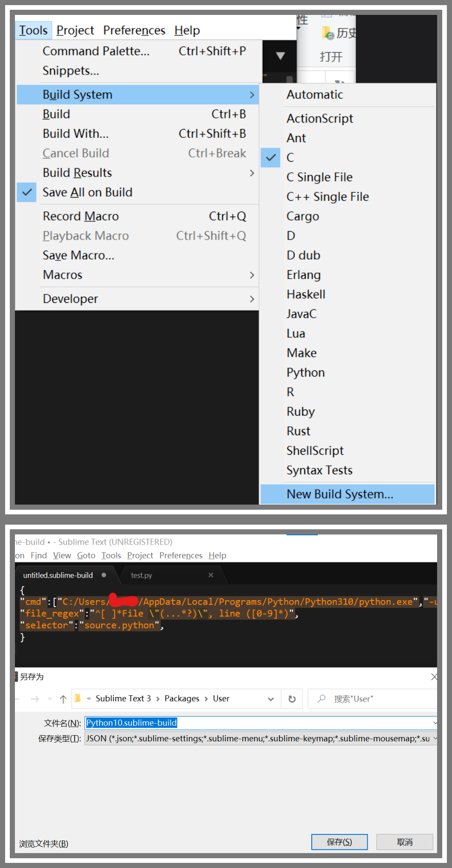Open the Tools menu in lower window
The height and width of the screenshot is (868, 452).
tap(111, 555)
